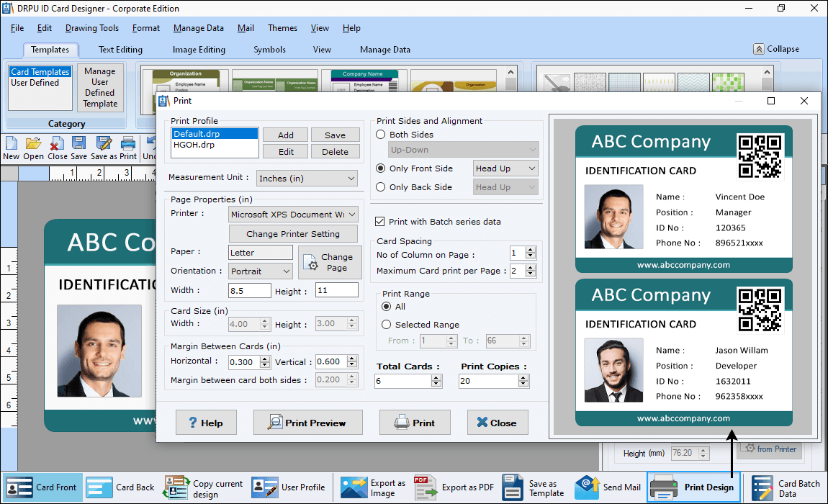Image resolution: width=828 pixels, height=504 pixels.
Task: Switch to Symbols ribbon tab
Action: 269,50
